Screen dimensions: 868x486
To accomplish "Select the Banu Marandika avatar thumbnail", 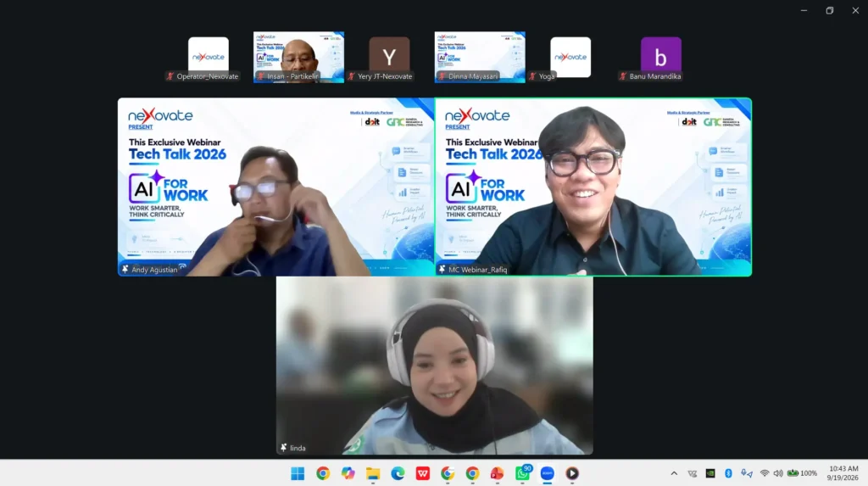I will [x=661, y=57].
